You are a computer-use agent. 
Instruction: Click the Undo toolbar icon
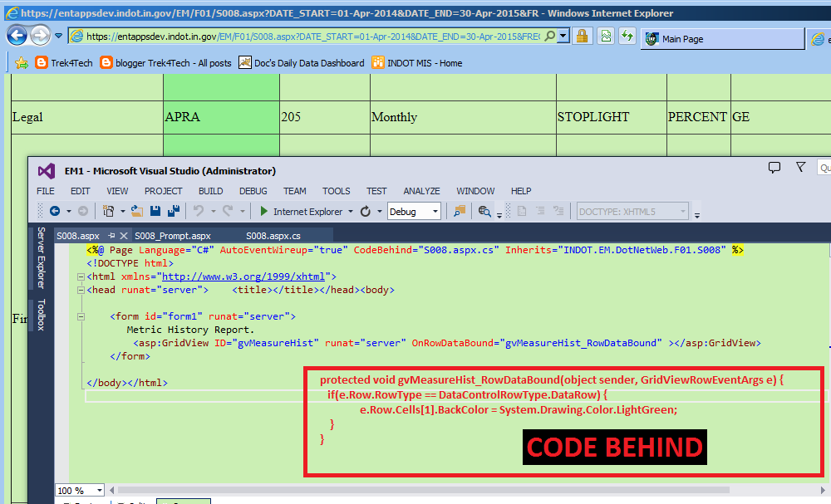point(199,211)
